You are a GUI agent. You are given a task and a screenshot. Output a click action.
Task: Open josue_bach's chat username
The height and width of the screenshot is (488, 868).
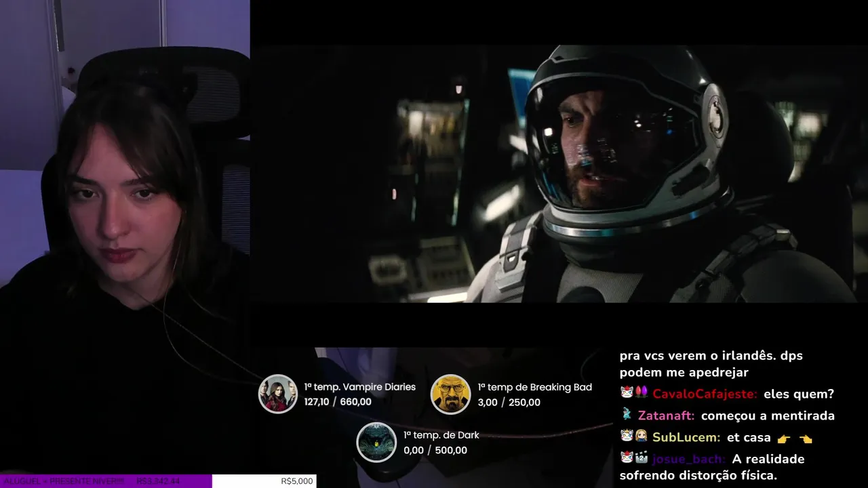tap(688, 459)
